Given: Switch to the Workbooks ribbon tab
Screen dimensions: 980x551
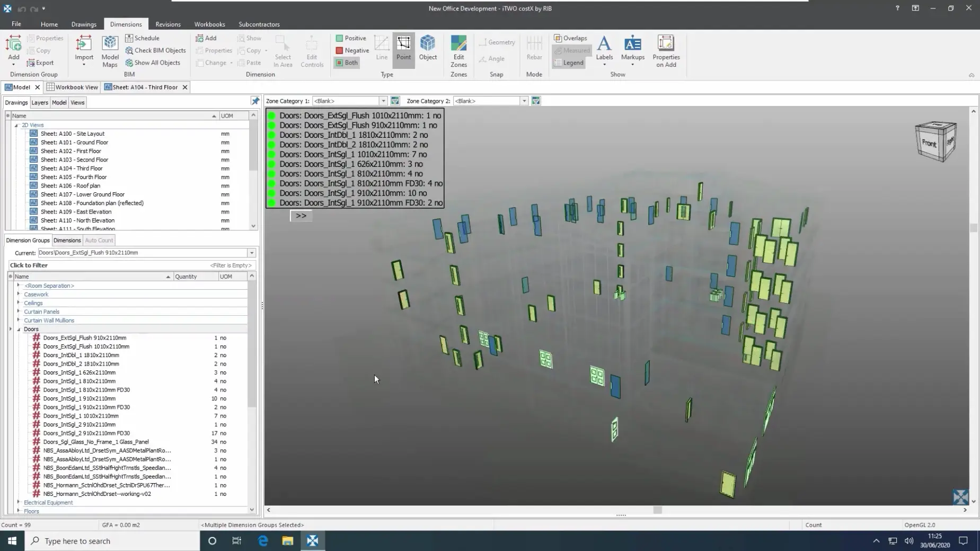Looking at the screenshot, I should pyautogui.click(x=209, y=24).
